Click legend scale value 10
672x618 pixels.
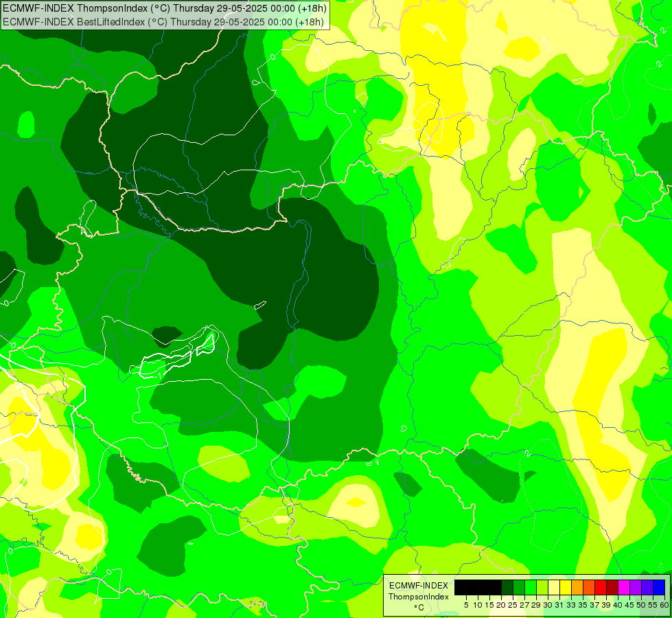tap(478, 605)
